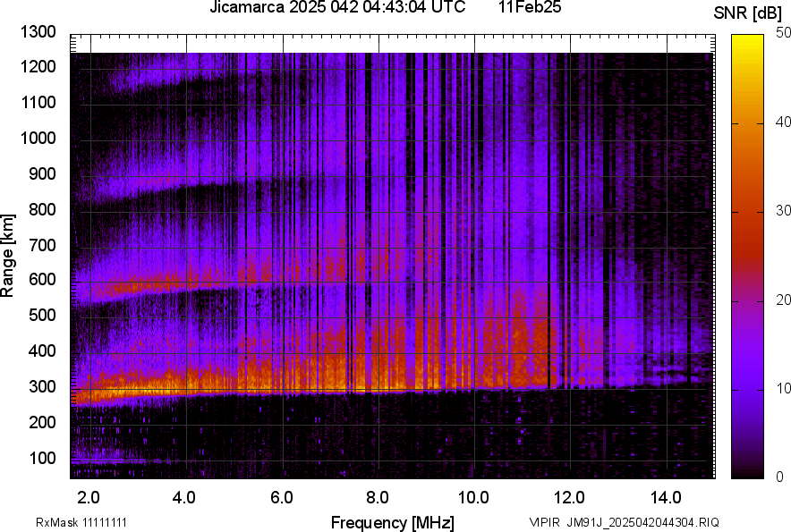This screenshot has height=532, width=791.
Task: Click the 2.0 tick on the frequency axis
Action: pos(89,497)
